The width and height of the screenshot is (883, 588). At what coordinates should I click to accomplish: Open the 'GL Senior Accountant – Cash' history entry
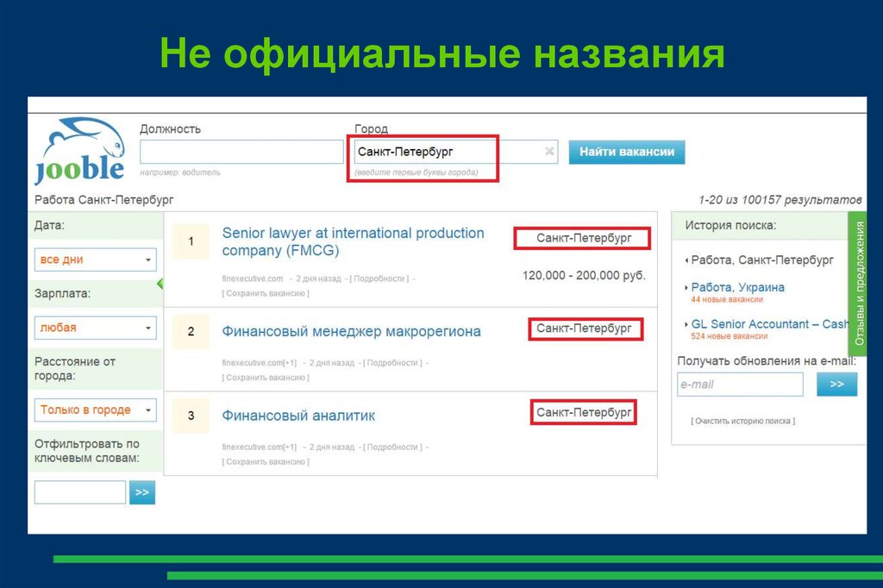pos(767,324)
